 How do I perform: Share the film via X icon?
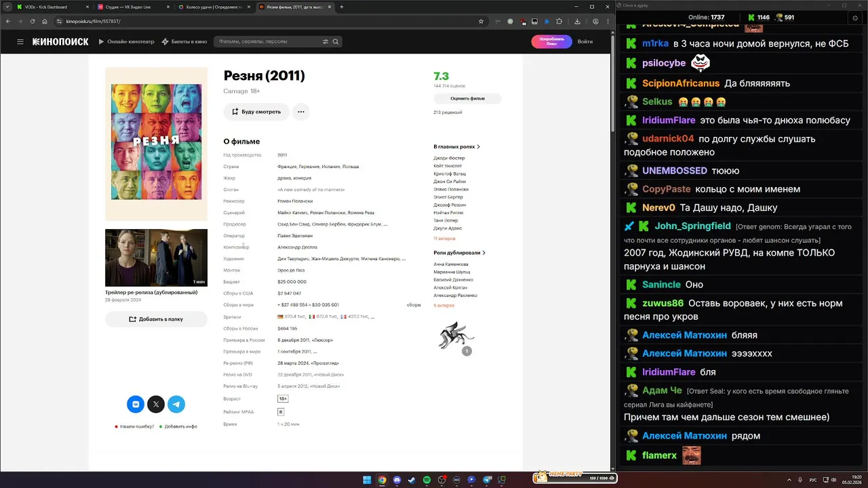coord(156,404)
